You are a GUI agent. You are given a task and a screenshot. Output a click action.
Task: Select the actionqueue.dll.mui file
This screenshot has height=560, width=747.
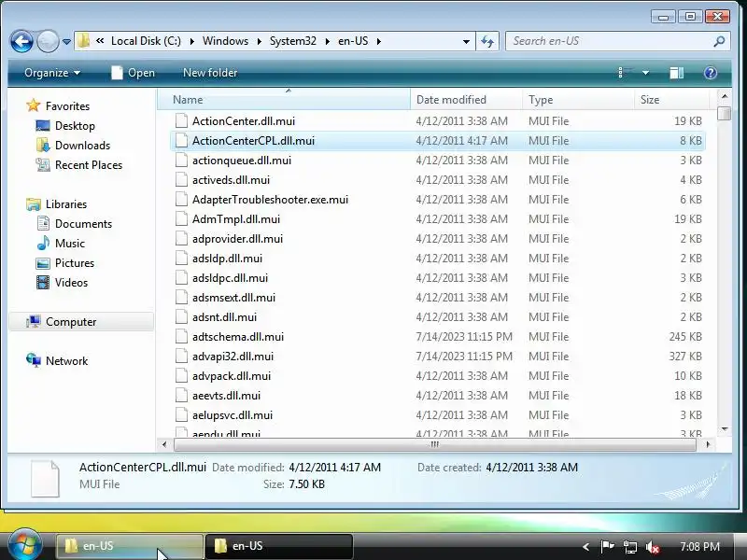click(242, 161)
